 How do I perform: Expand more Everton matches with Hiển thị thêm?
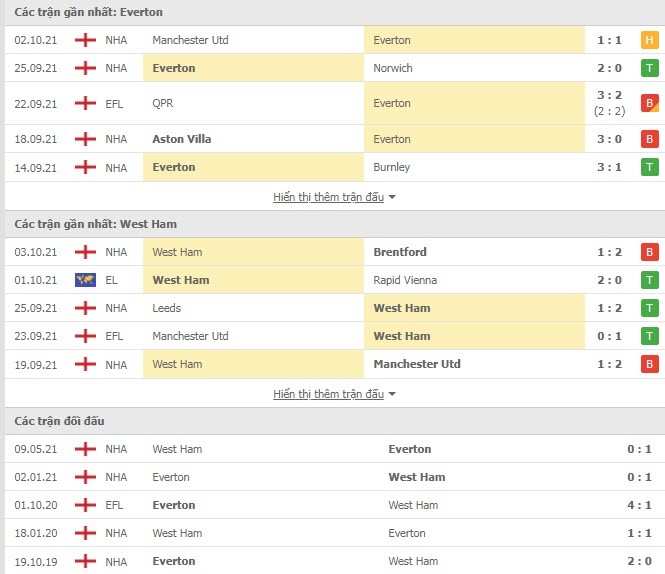328,197
